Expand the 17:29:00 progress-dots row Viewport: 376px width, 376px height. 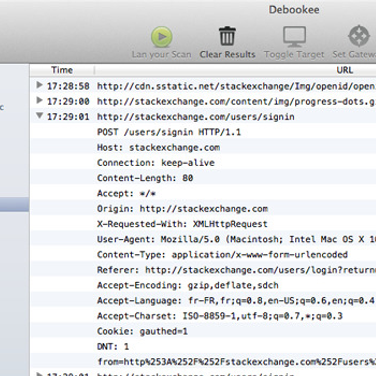(39, 100)
